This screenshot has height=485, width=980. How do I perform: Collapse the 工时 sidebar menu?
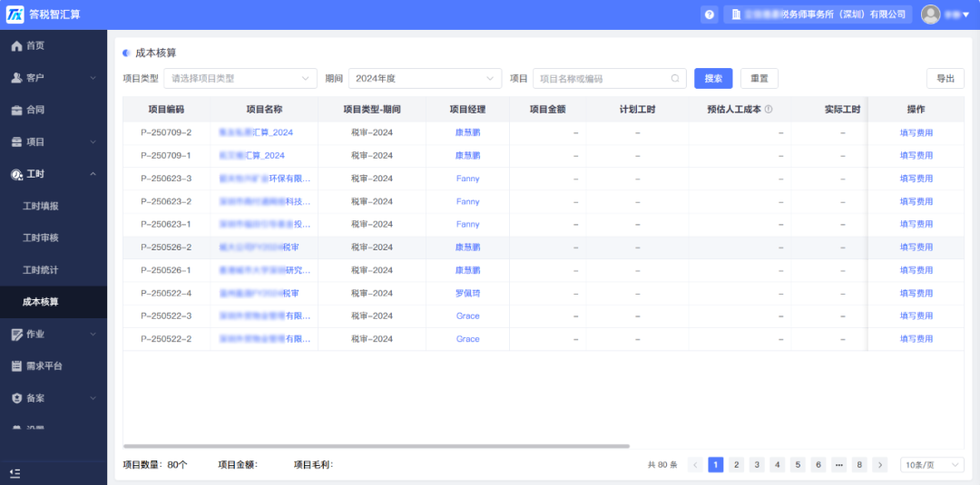(x=54, y=173)
